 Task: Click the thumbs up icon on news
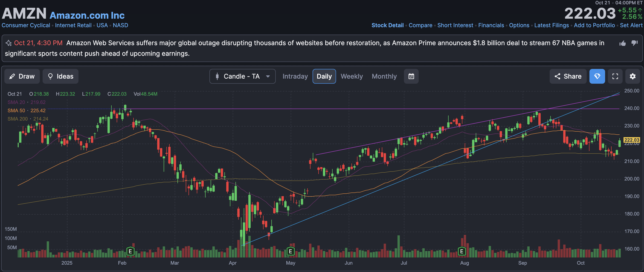tap(623, 43)
